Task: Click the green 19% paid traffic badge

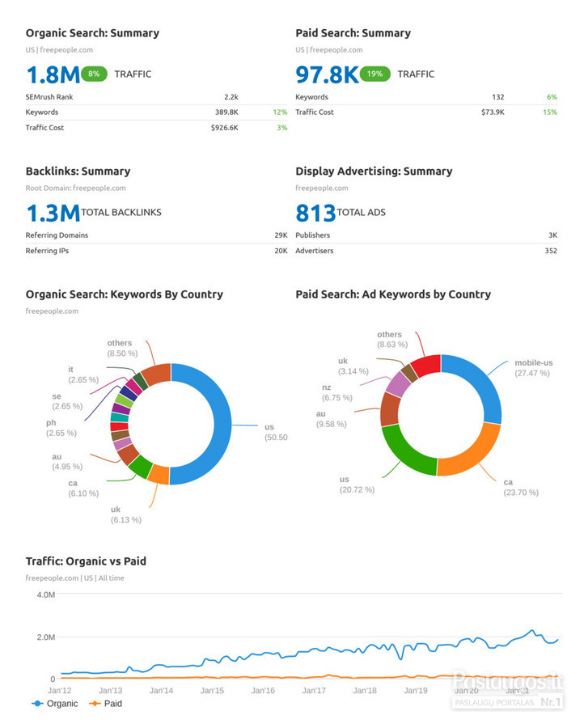Action: pyautogui.click(x=375, y=74)
